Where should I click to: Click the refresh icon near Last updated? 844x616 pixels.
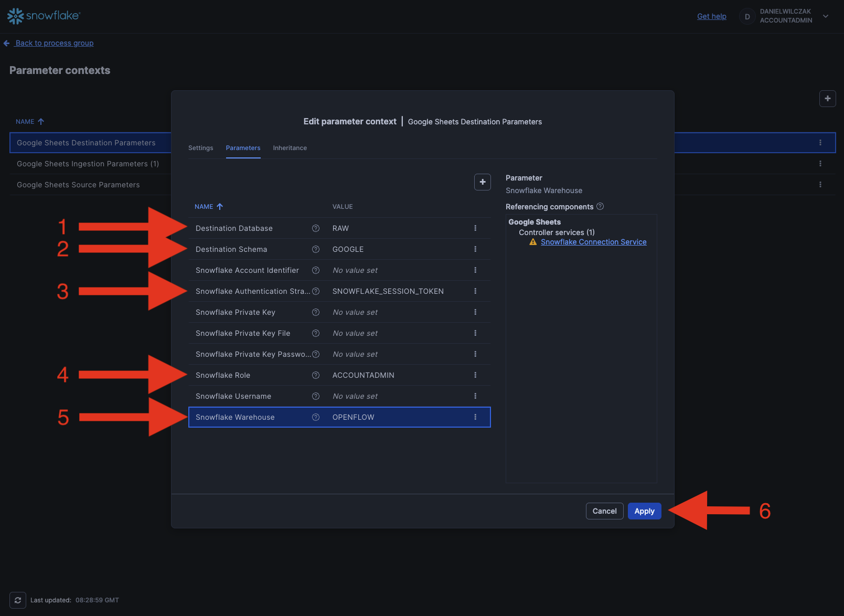point(18,600)
